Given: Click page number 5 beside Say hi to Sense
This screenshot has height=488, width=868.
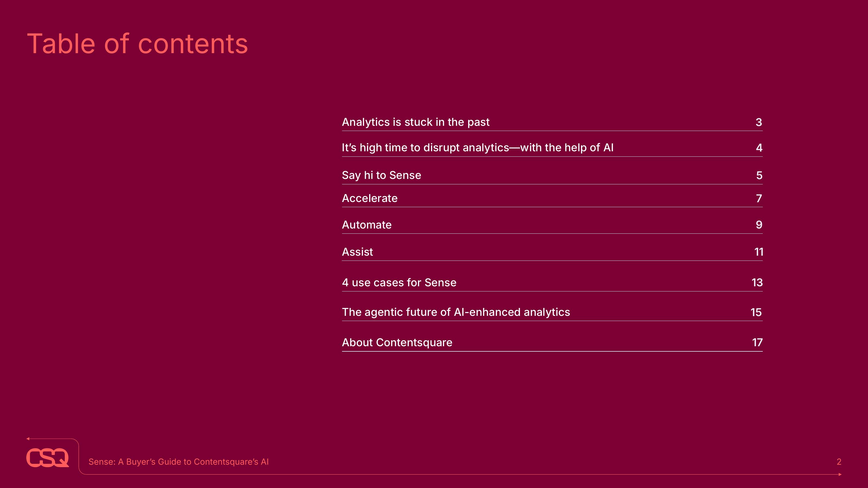Looking at the screenshot, I should (759, 175).
